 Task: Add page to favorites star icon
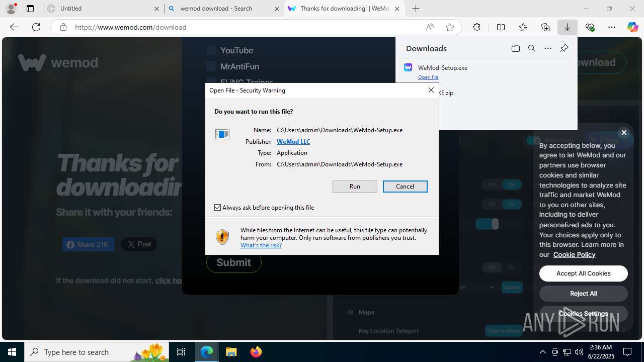click(x=450, y=27)
